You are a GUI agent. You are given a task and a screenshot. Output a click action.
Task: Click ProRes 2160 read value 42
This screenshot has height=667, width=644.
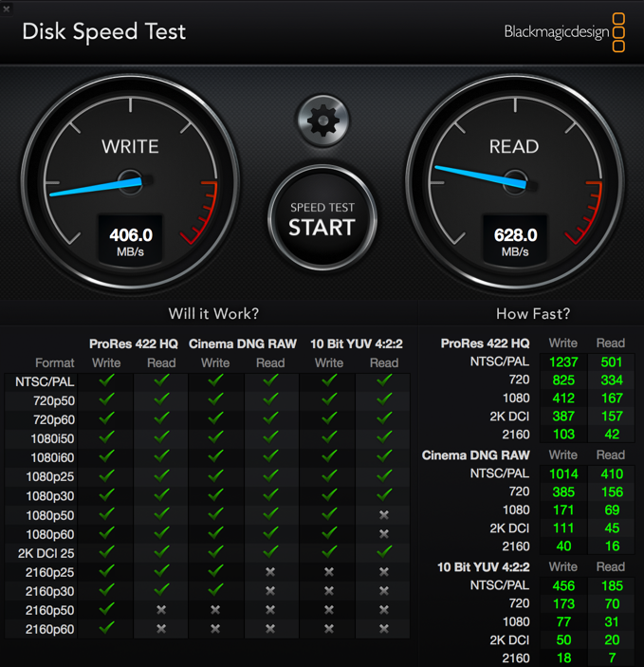(612, 435)
